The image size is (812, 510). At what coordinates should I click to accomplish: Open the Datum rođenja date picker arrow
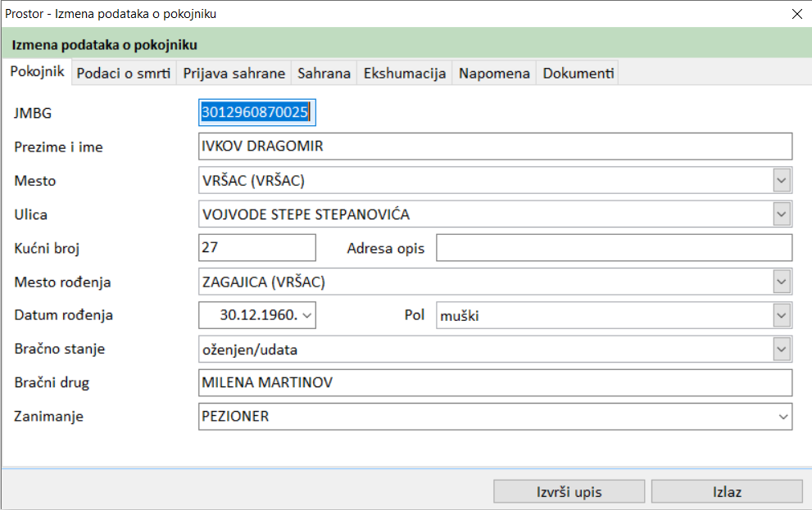pyautogui.click(x=307, y=315)
